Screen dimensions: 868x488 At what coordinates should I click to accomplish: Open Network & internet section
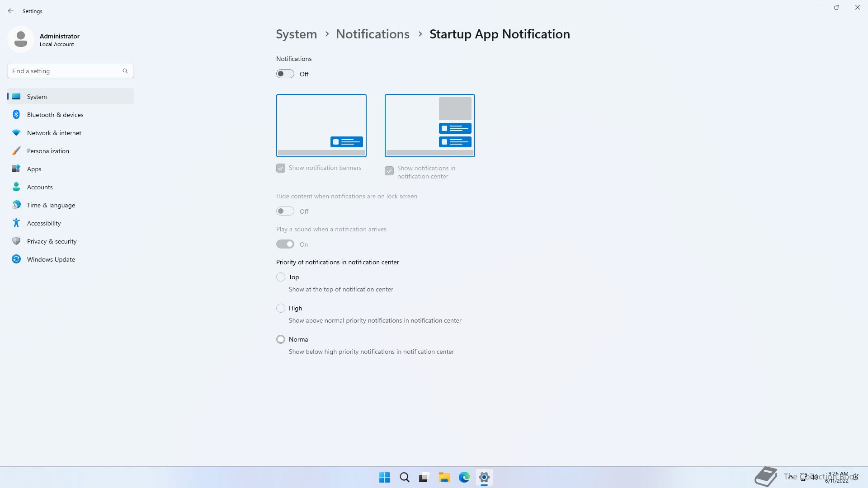coord(54,133)
